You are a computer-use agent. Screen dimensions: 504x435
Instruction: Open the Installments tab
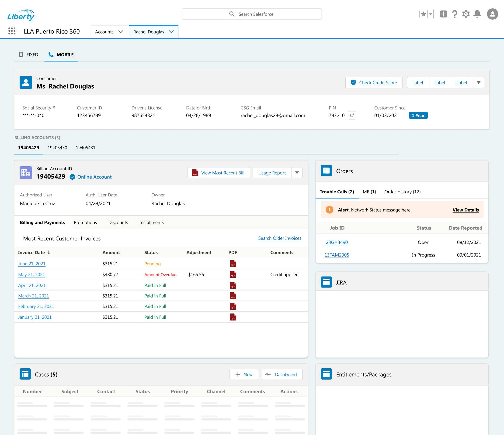[x=152, y=223]
